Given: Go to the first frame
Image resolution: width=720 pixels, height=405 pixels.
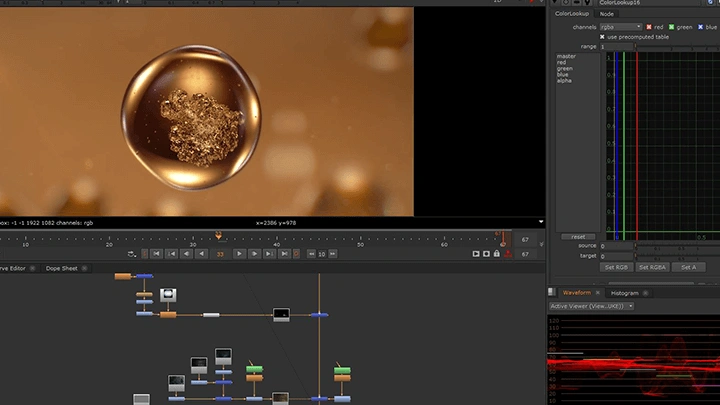Looking at the screenshot, I should pos(156,254).
